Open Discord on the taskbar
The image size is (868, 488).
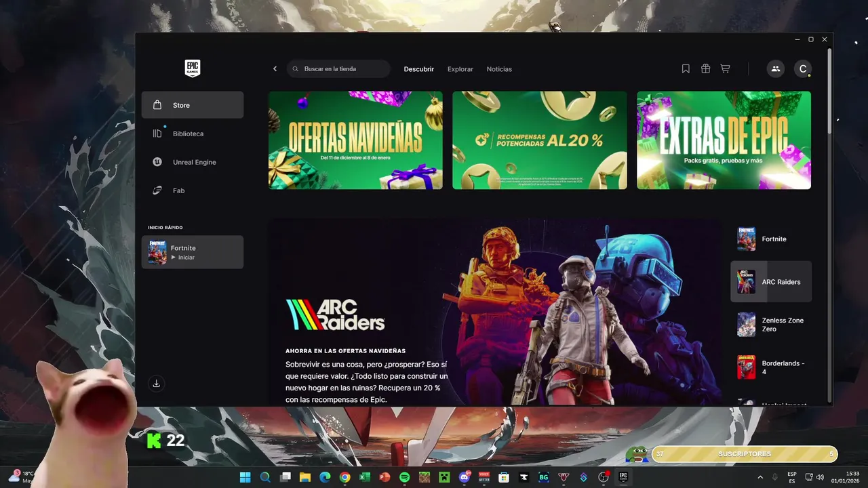pyautogui.click(x=465, y=477)
